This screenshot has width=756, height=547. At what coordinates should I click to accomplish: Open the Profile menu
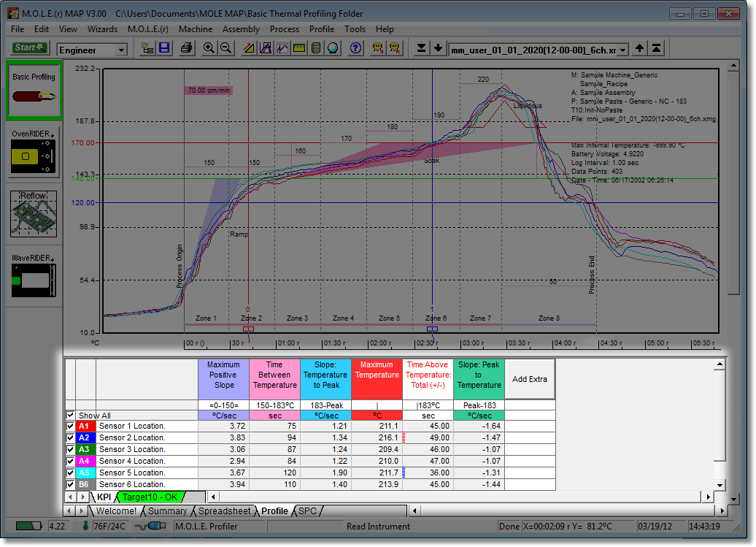(x=322, y=29)
